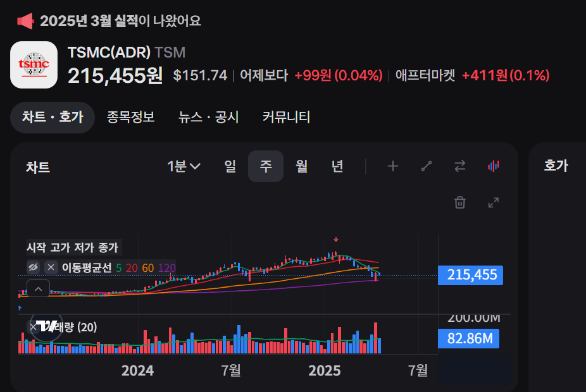Click the 2025 time axis label
Viewport: 586px width, 392px height.
pyautogui.click(x=325, y=371)
